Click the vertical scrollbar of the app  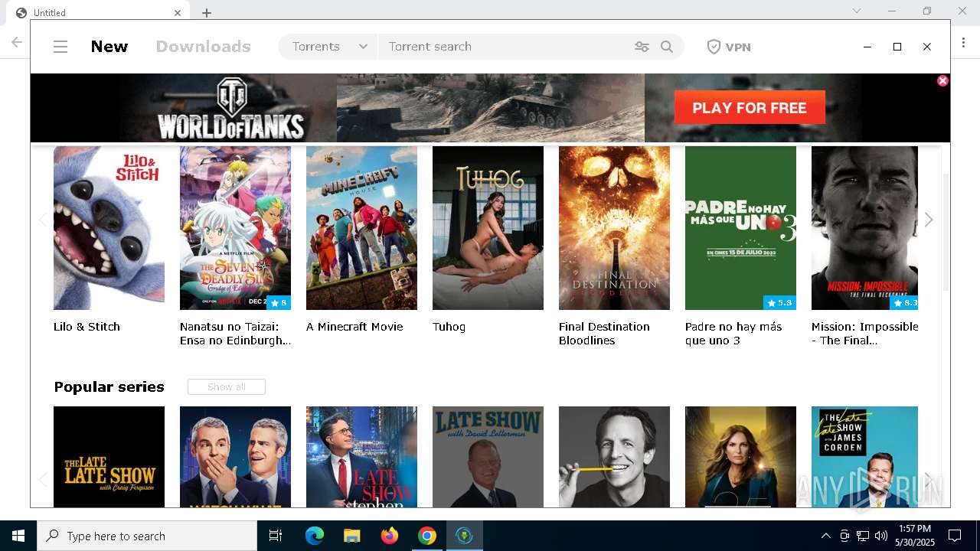[x=946, y=232]
